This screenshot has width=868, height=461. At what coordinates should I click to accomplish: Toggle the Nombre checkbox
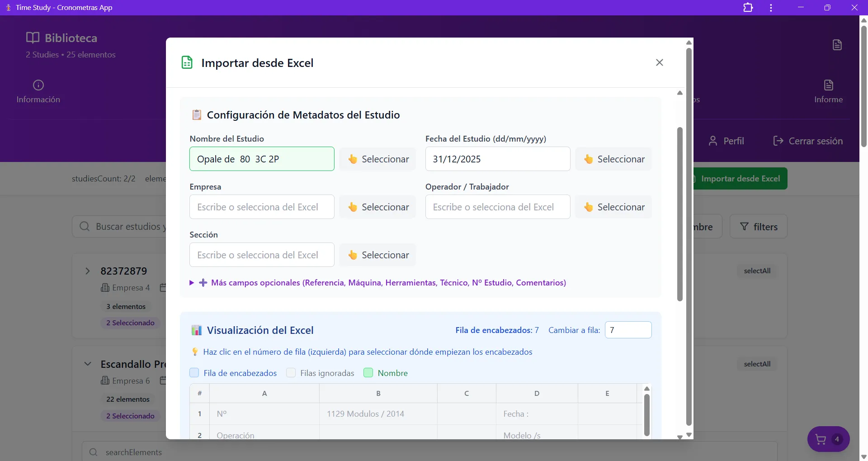point(368,373)
